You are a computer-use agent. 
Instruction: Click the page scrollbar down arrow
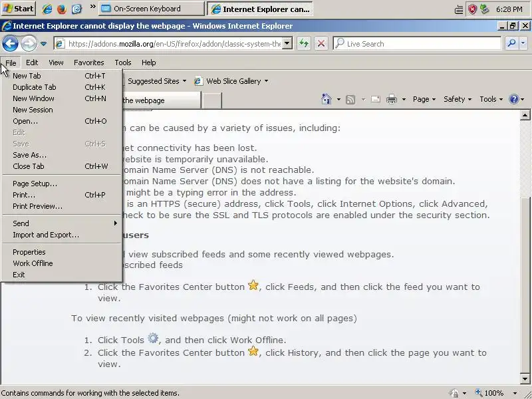(x=525, y=379)
